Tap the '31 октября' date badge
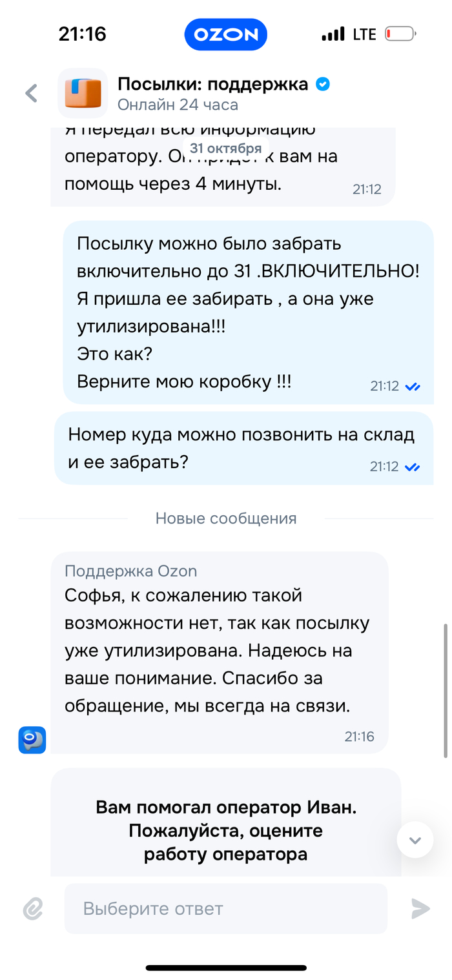This screenshot has width=452, height=980. coord(225,148)
